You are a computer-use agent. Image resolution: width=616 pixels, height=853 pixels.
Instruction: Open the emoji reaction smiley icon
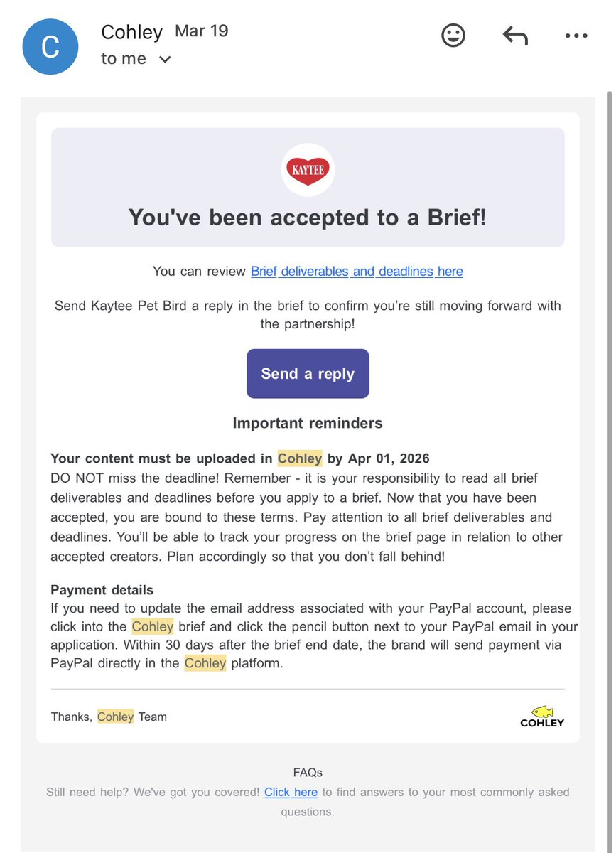coord(453,35)
